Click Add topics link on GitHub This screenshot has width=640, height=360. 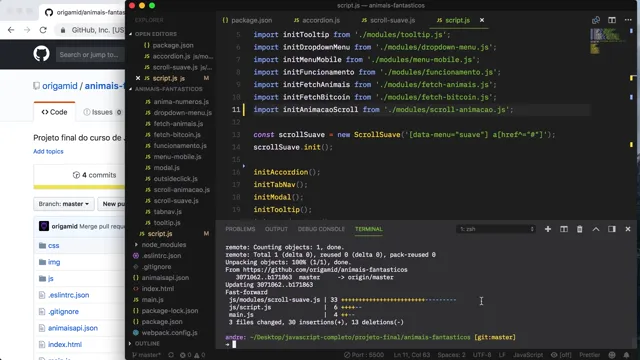pyautogui.click(x=48, y=151)
